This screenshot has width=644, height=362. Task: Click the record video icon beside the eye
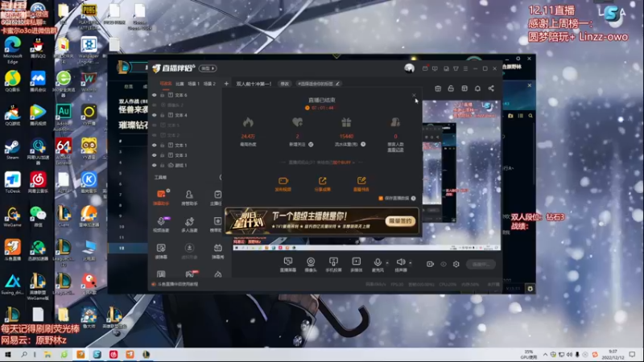click(x=430, y=265)
